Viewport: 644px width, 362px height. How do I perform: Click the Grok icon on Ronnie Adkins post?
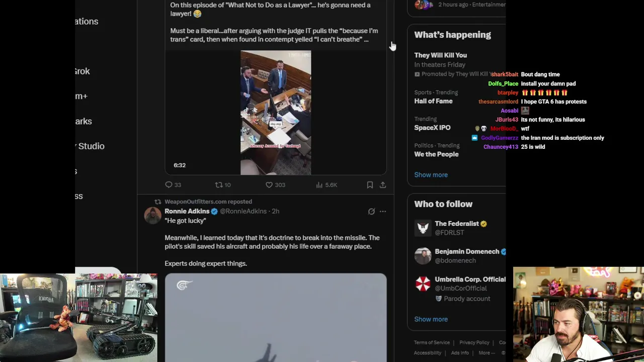click(371, 212)
